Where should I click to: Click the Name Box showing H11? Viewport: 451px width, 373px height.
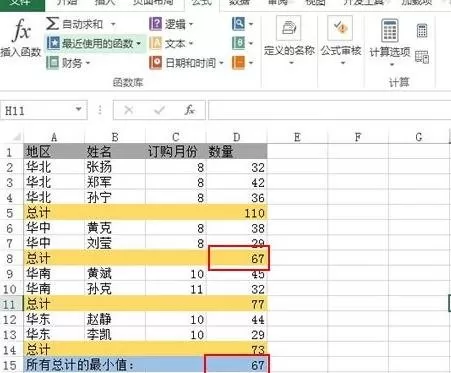pyautogui.click(x=44, y=110)
